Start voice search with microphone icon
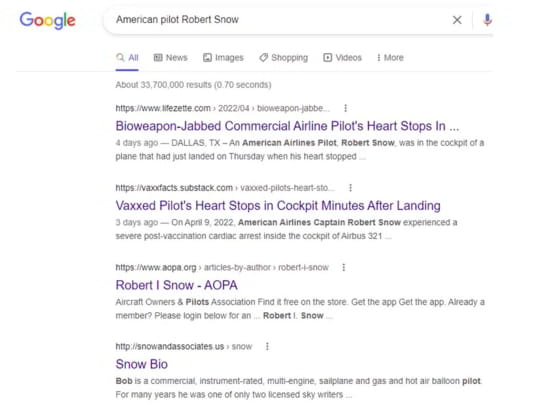 [x=487, y=20]
